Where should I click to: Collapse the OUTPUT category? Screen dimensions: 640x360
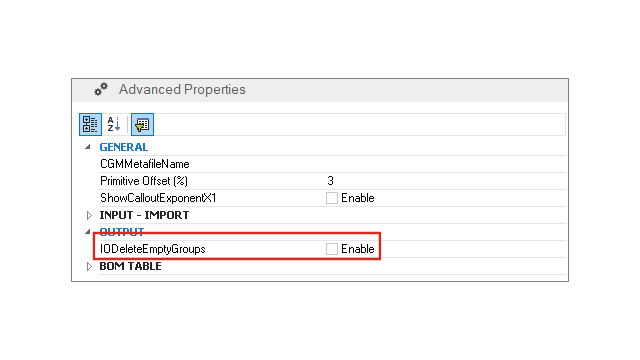click(x=88, y=232)
